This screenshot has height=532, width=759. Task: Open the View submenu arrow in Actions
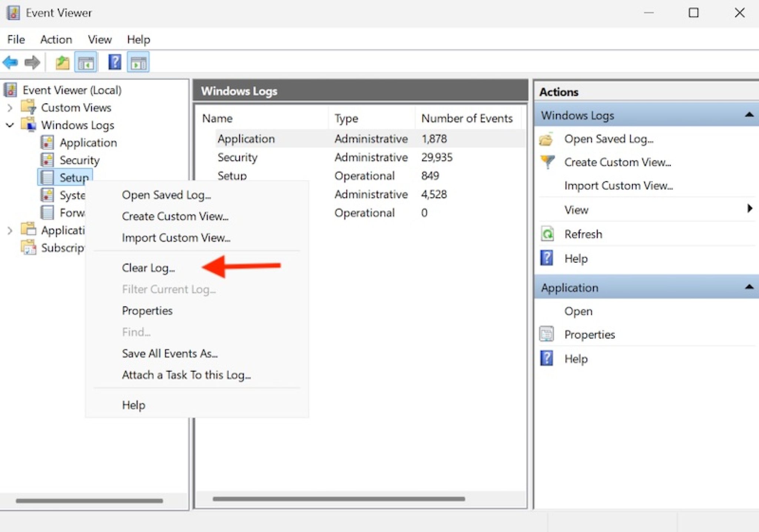749,209
